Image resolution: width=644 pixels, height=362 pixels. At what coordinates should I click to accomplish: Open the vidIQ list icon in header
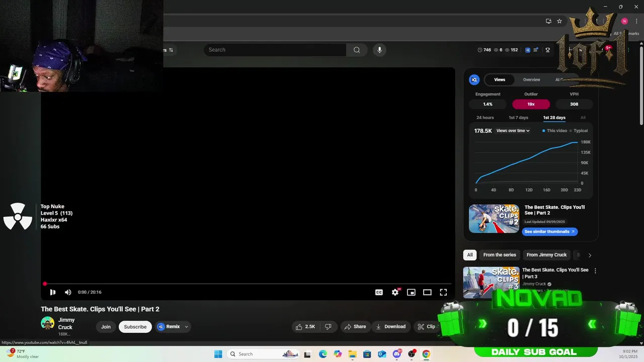pyautogui.click(x=536, y=50)
